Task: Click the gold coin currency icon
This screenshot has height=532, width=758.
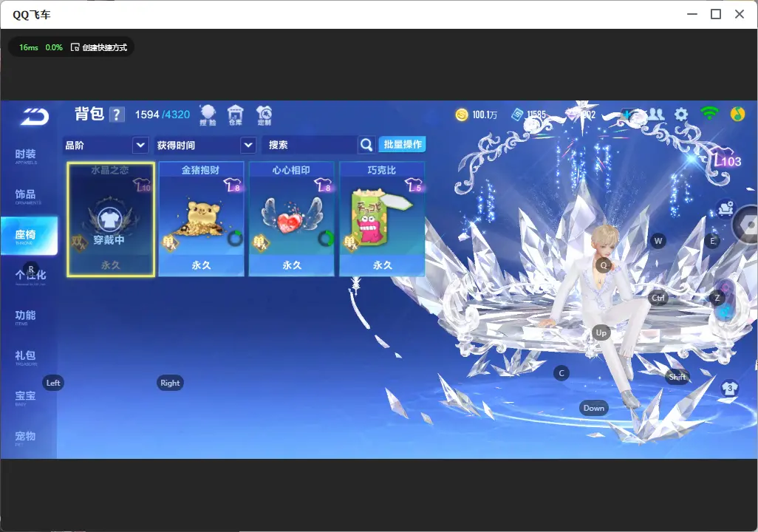Action: pos(462,115)
